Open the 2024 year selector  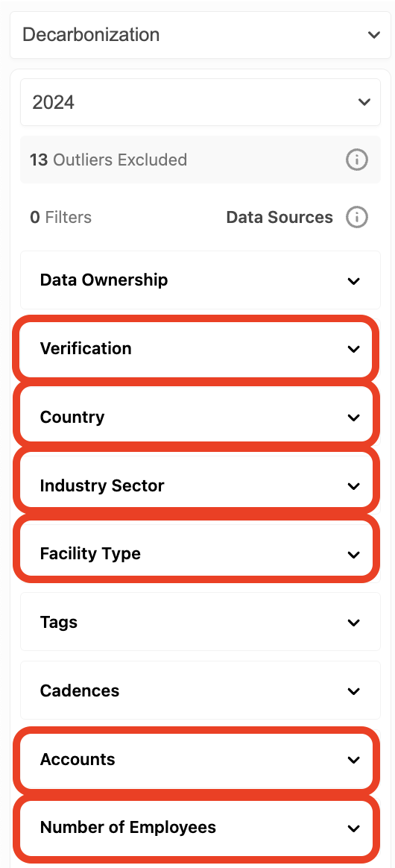(x=200, y=102)
